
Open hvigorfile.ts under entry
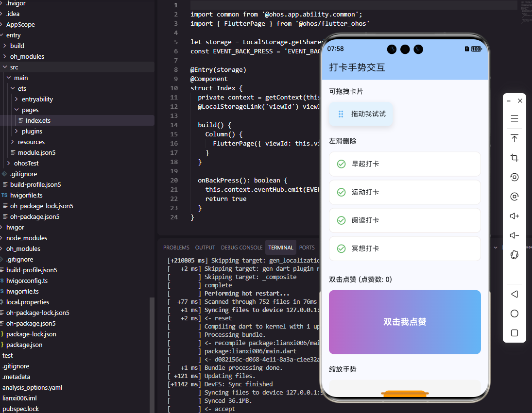tap(26, 196)
